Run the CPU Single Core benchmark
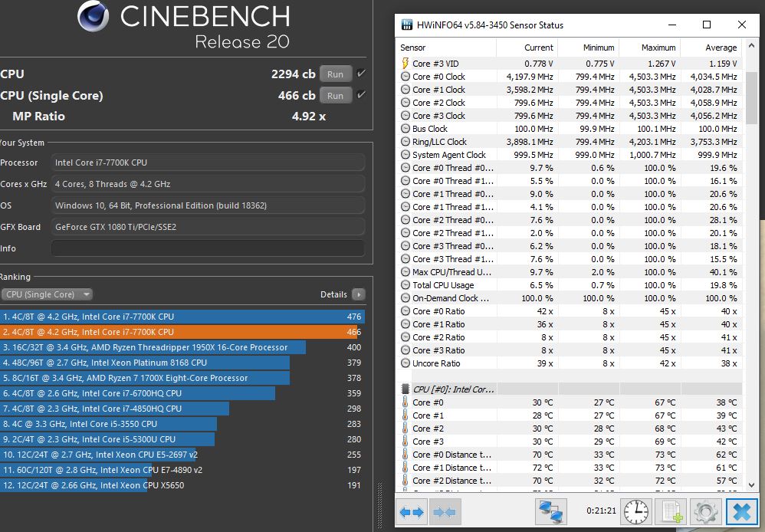765x532 pixels. [x=335, y=96]
